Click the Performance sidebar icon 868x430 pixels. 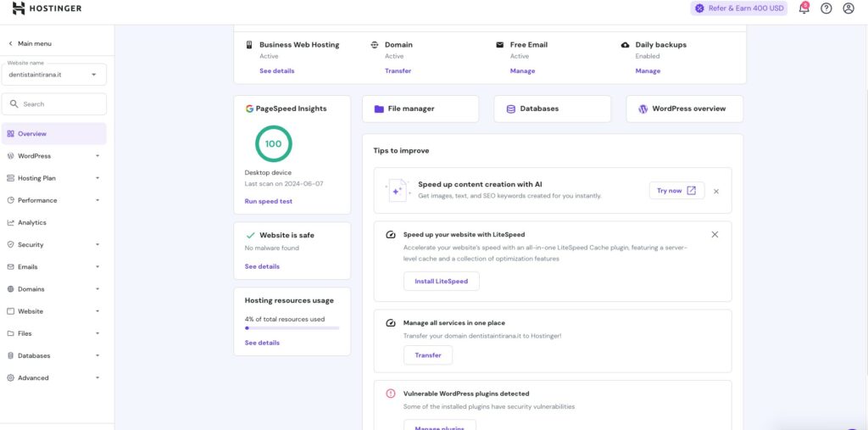[10, 200]
